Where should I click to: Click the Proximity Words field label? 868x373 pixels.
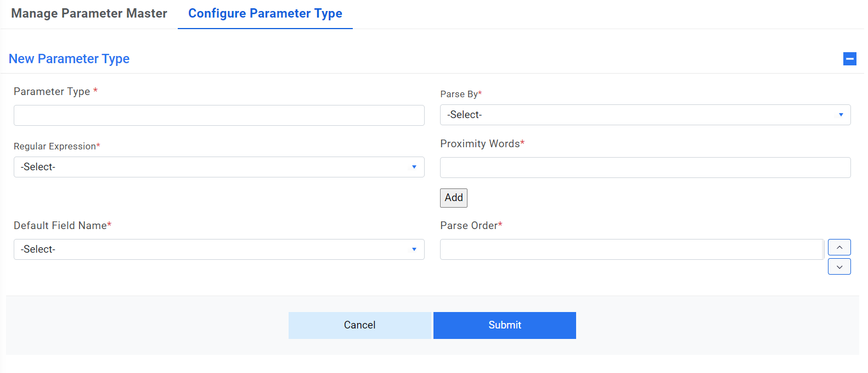click(x=481, y=143)
